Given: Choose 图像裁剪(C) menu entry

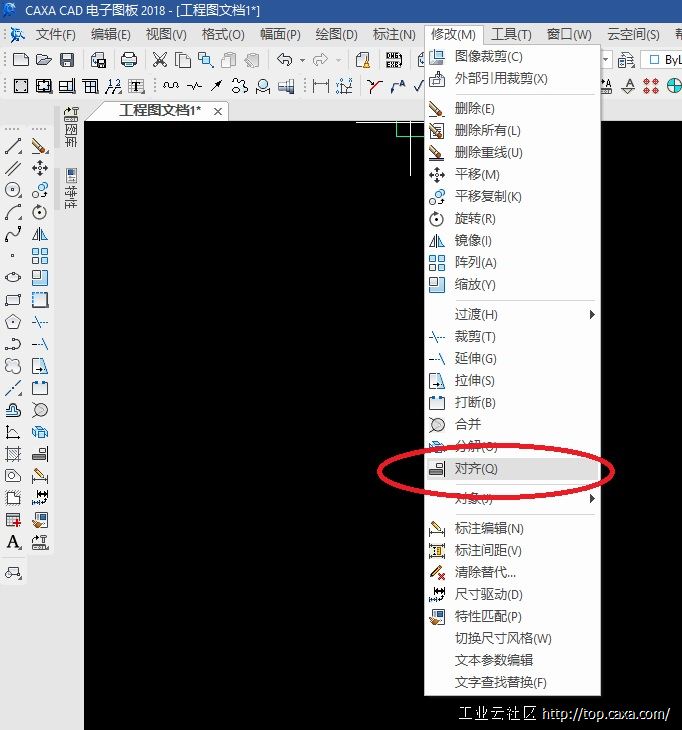Looking at the screenshot, I should pos(513,57).
